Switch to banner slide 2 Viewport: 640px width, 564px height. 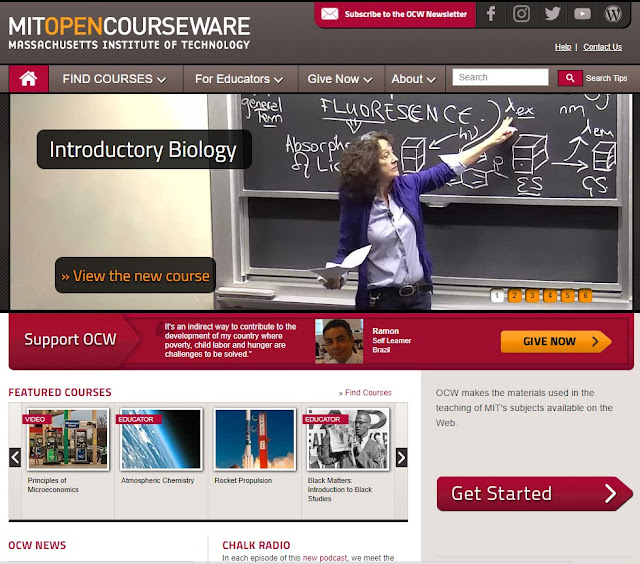click(x=514, y=295)
